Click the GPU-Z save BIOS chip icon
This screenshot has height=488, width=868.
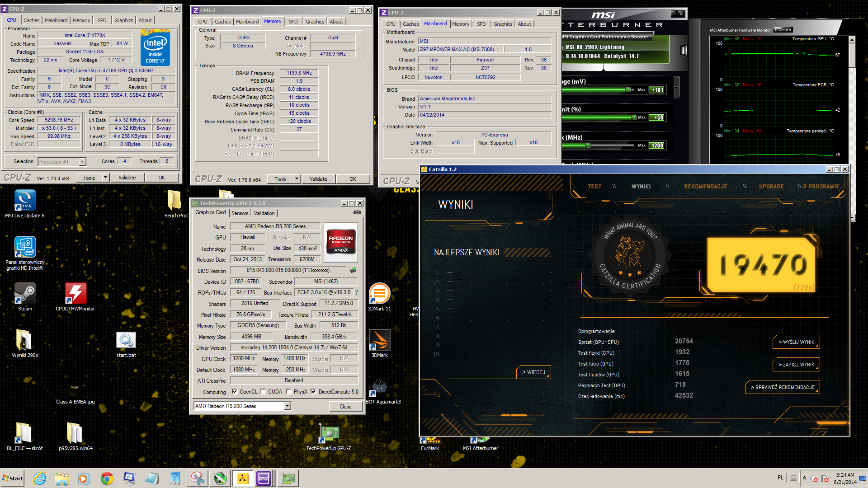tap(353, 270)
